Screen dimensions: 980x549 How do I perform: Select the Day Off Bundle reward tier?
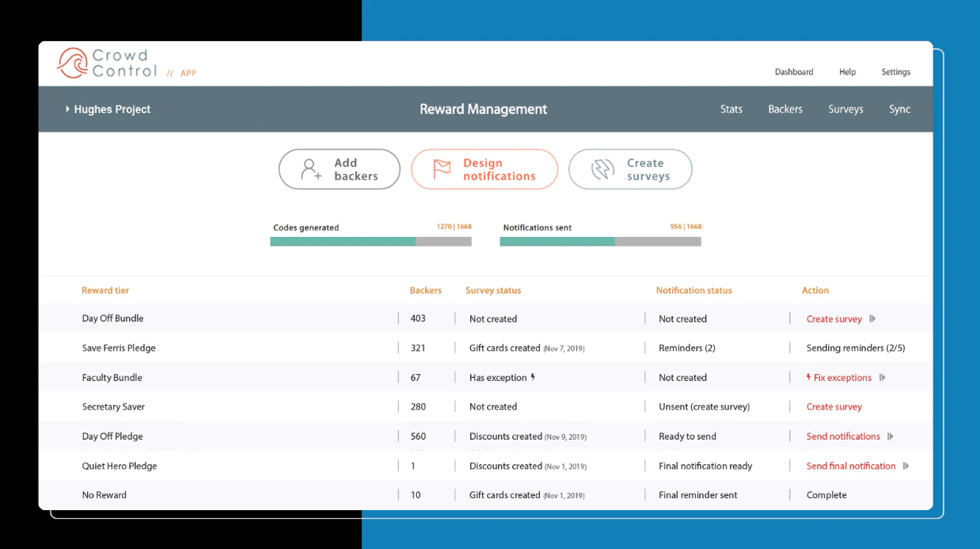pyautogui.click(x=112, y=318)
